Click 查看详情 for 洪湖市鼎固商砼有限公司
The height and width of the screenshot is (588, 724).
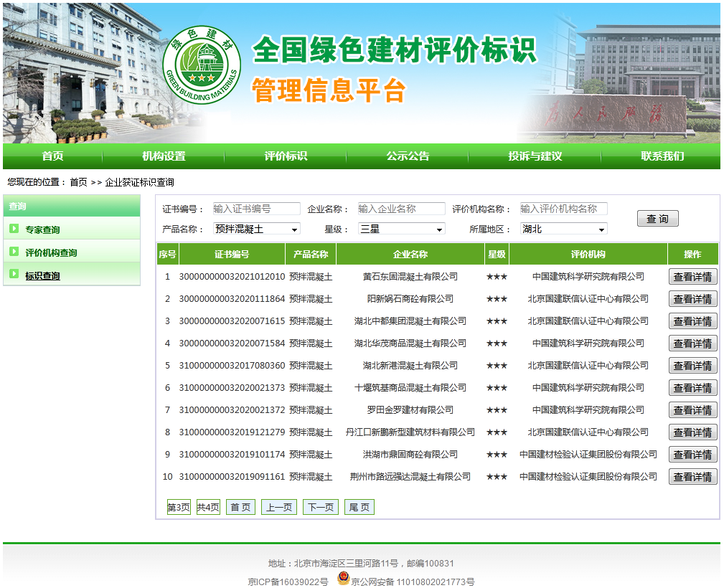click(x=692, y=455)
